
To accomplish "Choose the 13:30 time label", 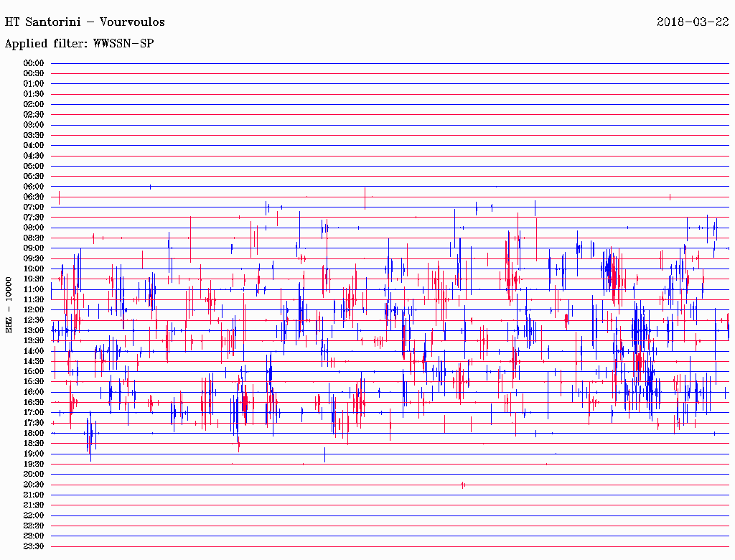I will pos(34,341).
